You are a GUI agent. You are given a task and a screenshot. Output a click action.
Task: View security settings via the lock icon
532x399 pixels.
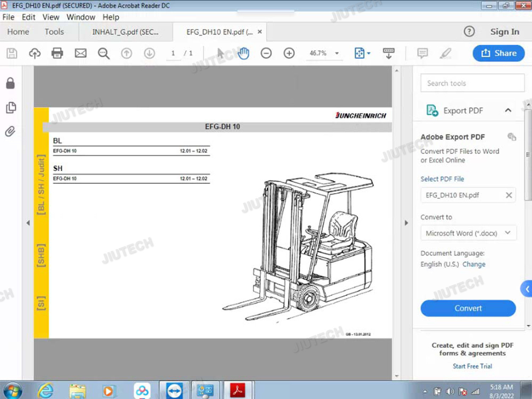(11, 83)
